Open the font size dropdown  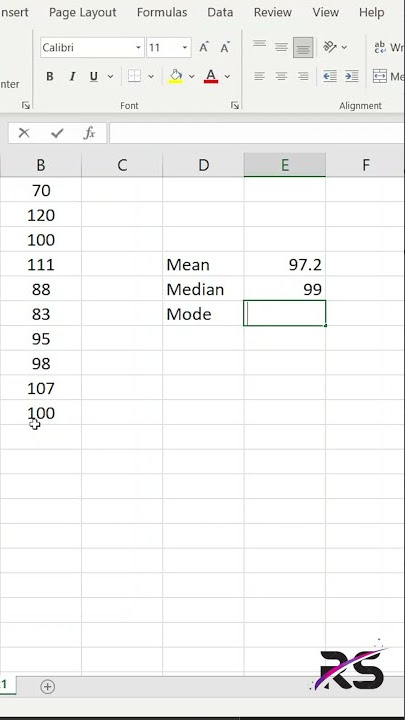185,48
